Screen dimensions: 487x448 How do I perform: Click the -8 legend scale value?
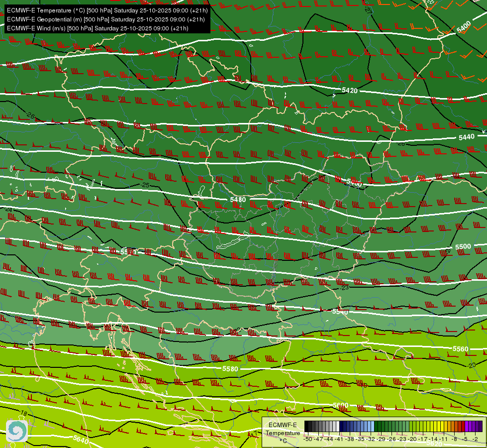454,440
